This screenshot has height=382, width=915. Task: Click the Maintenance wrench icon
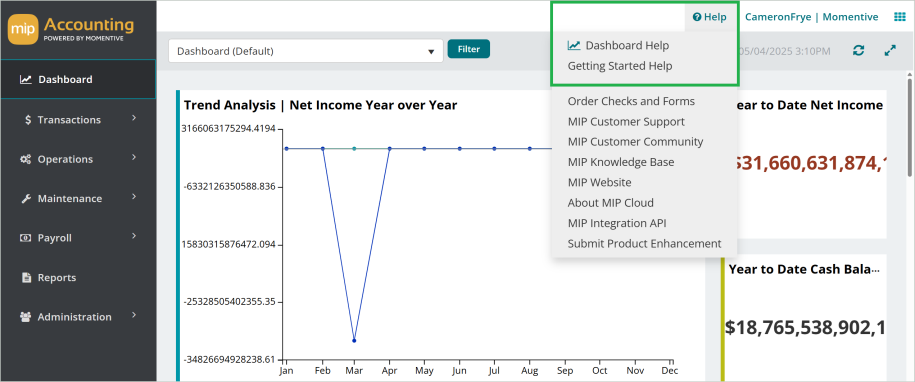[26, 199]
